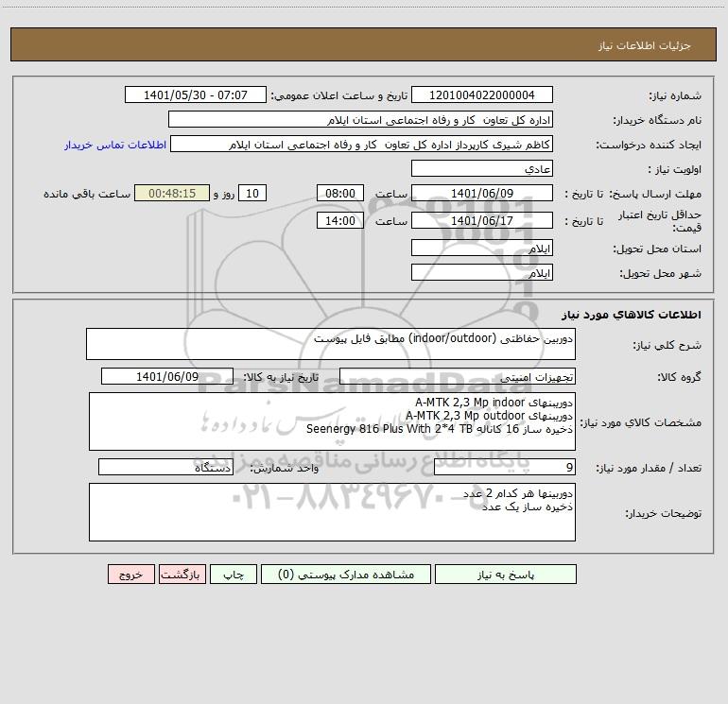Click the ذخیره ساز یک عدد note
The width and height of the screenshot is (728, 704).
(x=527, y=507)
